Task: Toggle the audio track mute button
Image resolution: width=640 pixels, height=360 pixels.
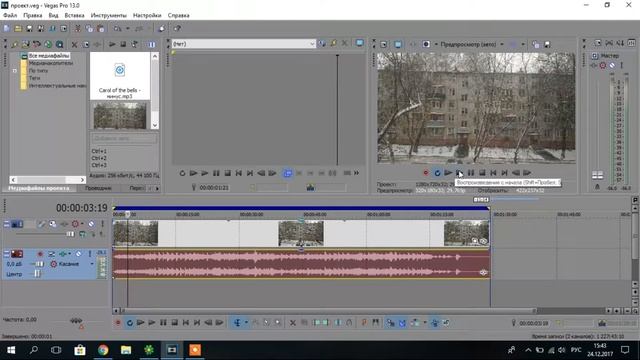Action: (x=79, y=254)
